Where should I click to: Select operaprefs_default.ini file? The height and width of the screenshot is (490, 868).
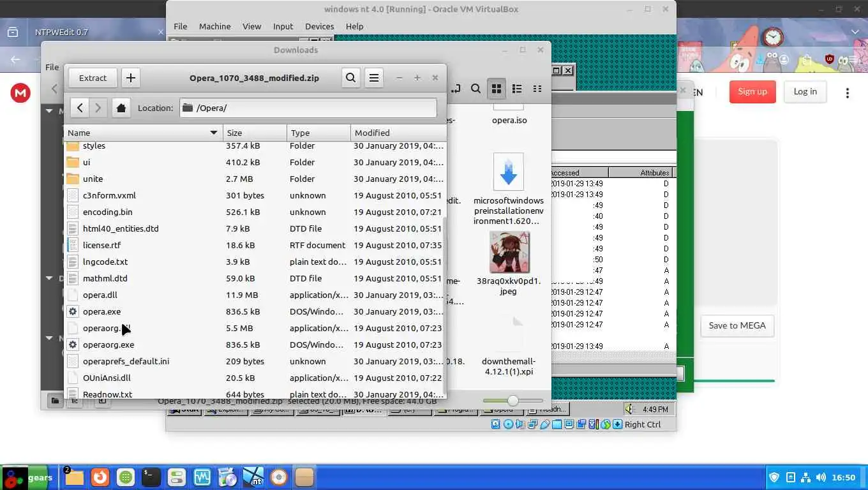(x=255, y=361)
